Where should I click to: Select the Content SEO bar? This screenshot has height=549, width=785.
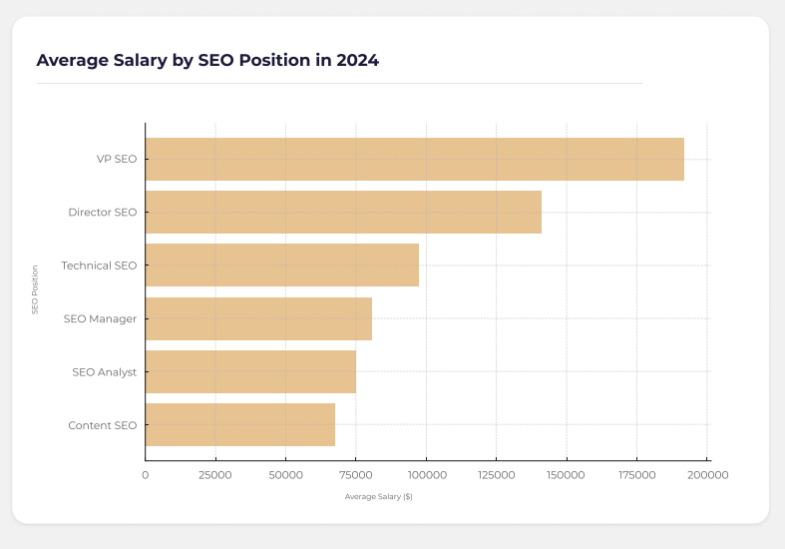(240, 425)
